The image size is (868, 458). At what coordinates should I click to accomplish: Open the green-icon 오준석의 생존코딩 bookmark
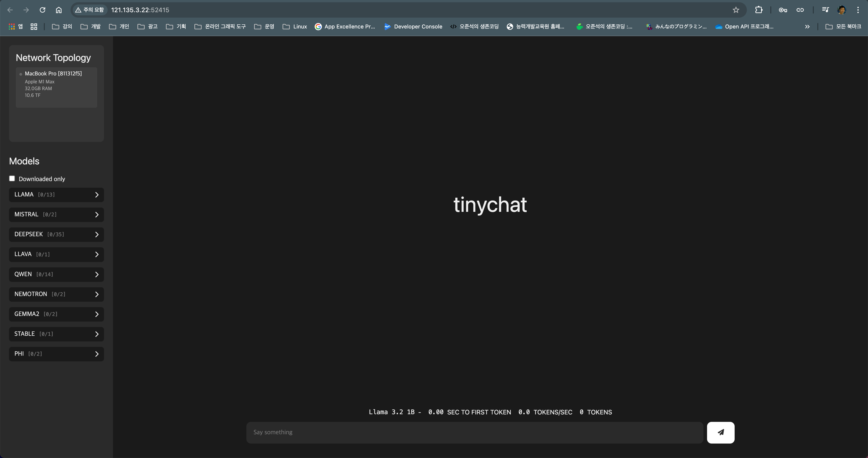pyautogui.click(x=604, y=27)
